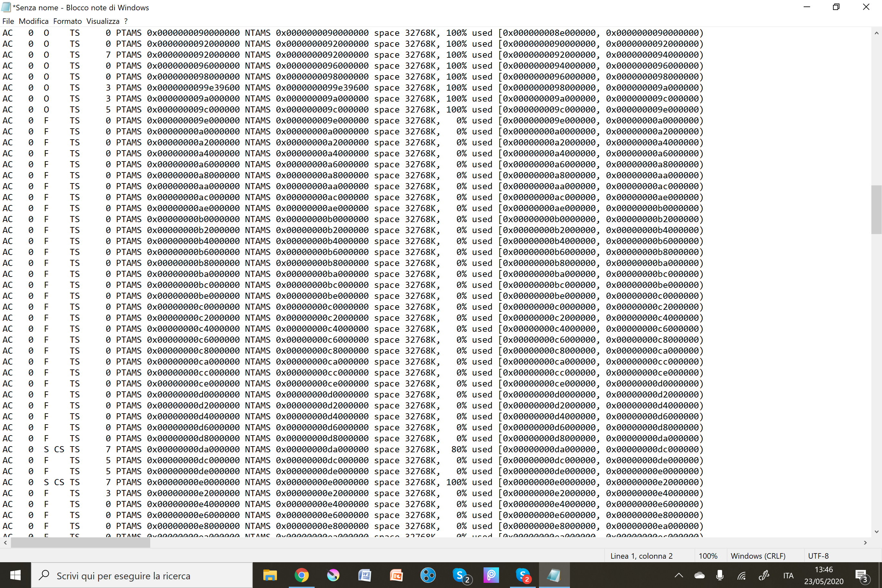Open the ? help menu
882x588 pixels.
coord(126,21)
